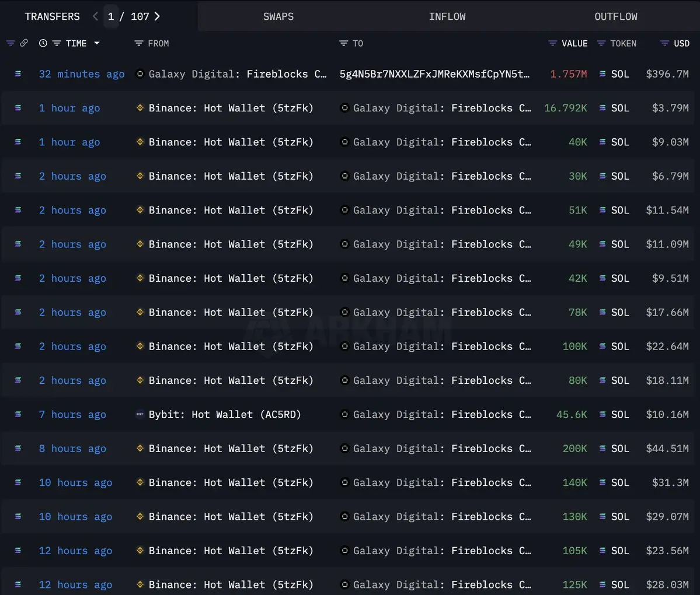Click Bybit logo icon in 45.6K row

(140, 414)
